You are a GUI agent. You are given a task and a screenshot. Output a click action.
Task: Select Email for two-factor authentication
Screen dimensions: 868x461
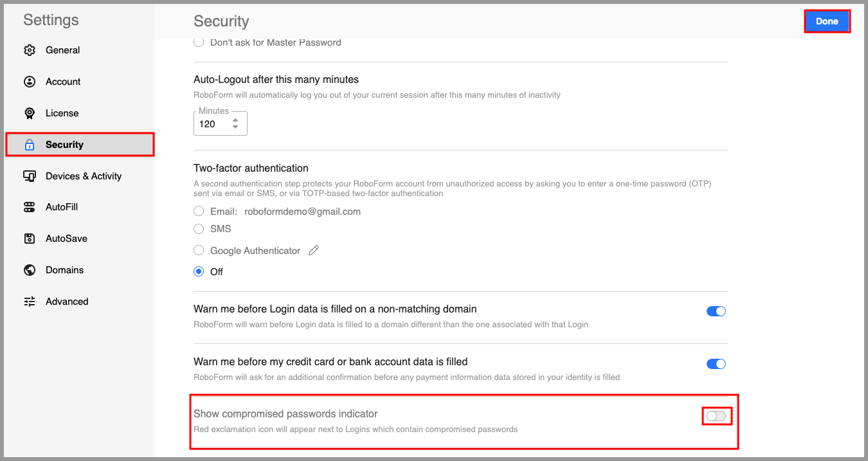199,211
